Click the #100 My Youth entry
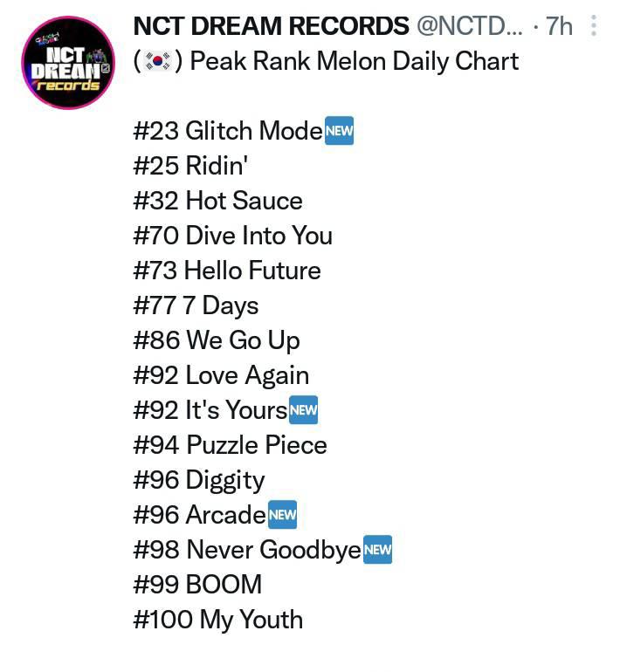The width and height of the screenshot is (627, 672). tap(218, 620)
